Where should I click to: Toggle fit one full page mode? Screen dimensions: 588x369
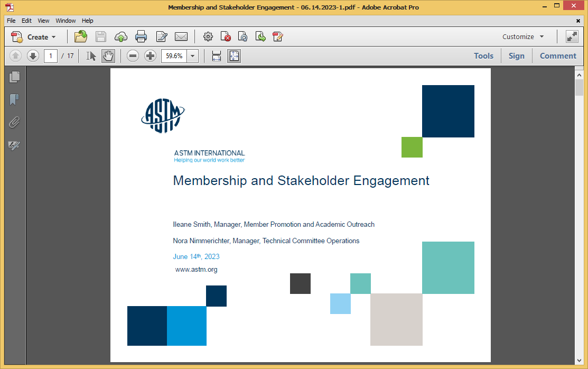point(234,56)
